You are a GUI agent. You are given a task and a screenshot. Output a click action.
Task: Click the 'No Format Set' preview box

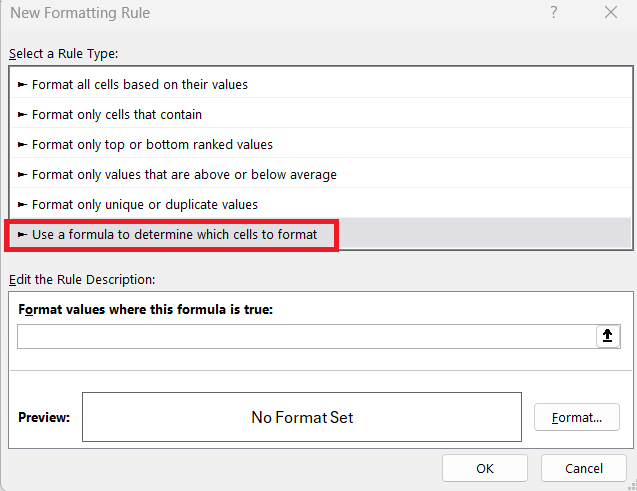coord(302,417)
